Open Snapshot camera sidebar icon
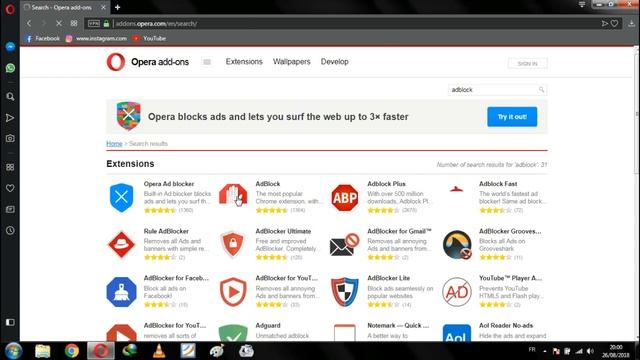Screen dimensions: 640x360 click(x=10, y=138)
